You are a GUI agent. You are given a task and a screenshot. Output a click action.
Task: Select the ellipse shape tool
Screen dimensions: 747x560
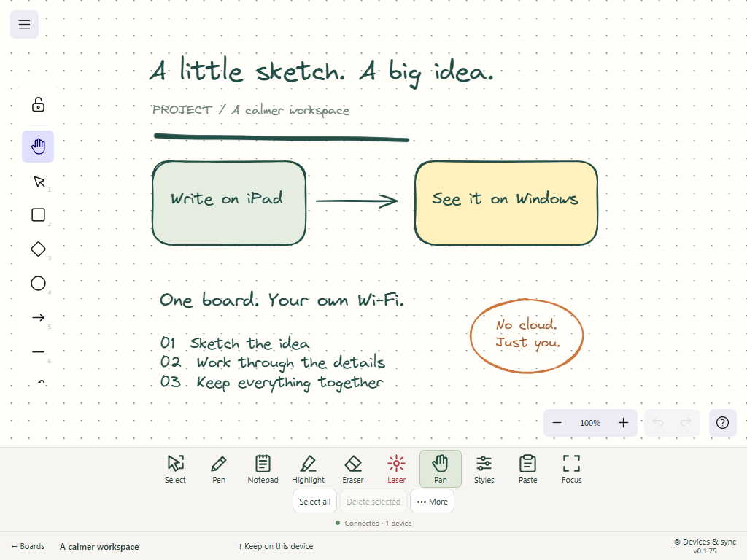[38, 284]
